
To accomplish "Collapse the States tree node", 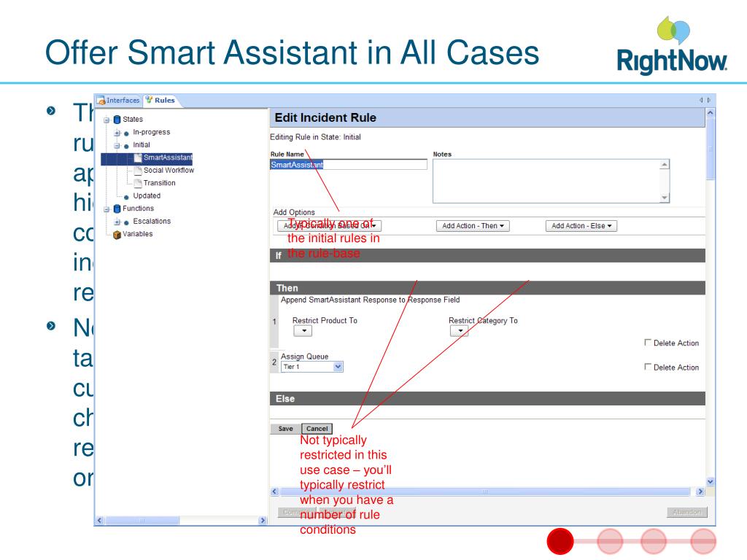I will pos(107,120).
